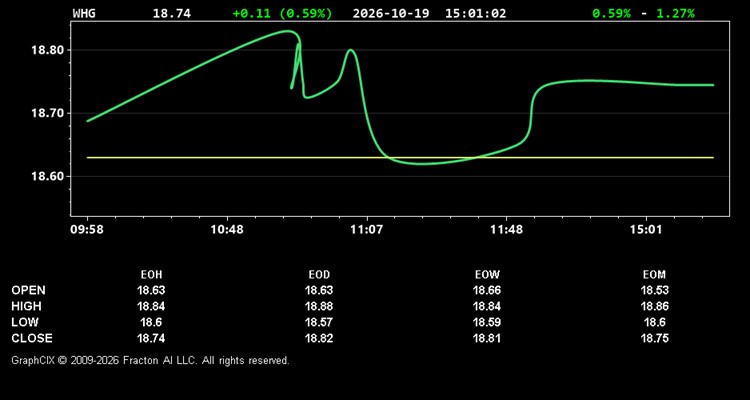Click the timestamp 15:01:02

click(x=475, y=13)
